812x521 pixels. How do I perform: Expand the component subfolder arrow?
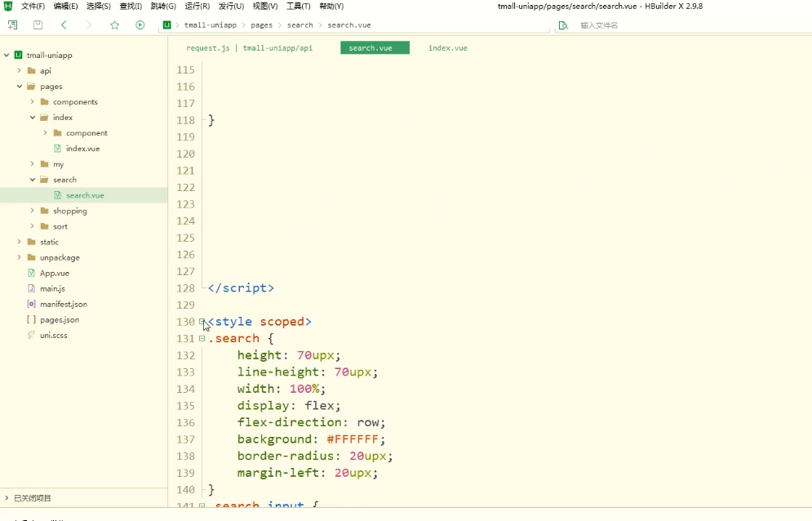pyautogui.click(x=45, y=133)
